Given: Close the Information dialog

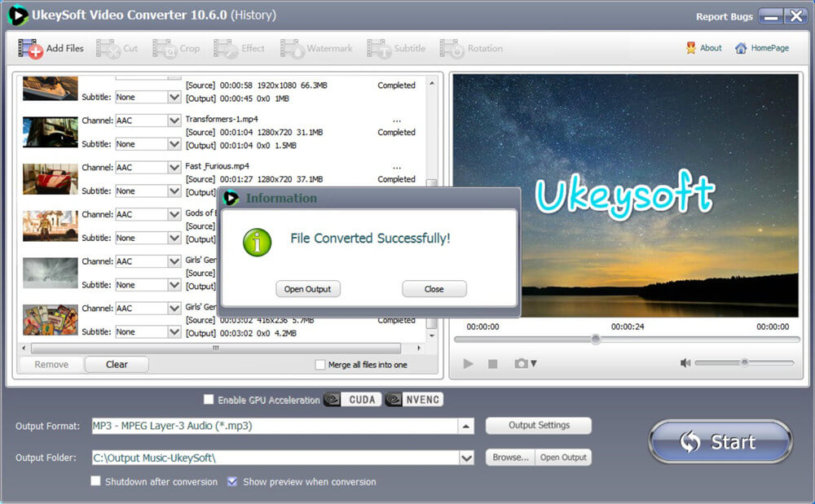Looking at the screenshot, I should pos(434,288).
